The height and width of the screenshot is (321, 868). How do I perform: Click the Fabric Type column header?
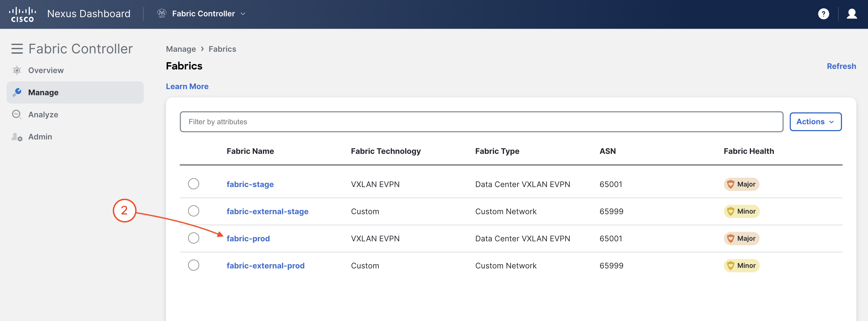point(497,151)
